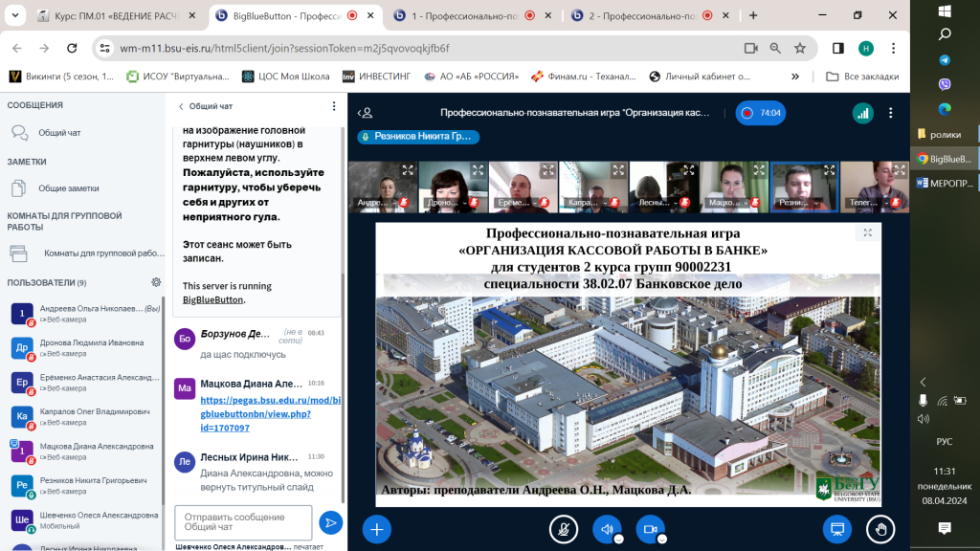Fullscreen the Резников webcam thumbnail

pos(829,170)
